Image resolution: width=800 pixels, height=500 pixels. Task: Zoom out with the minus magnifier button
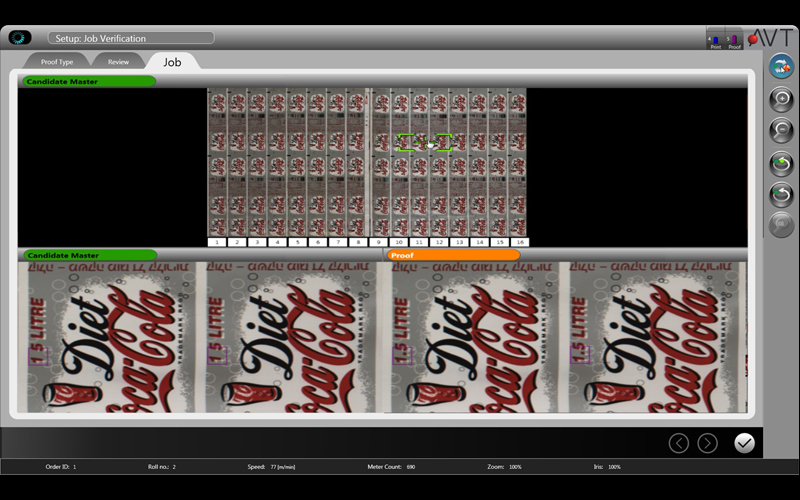coord(781,130)
